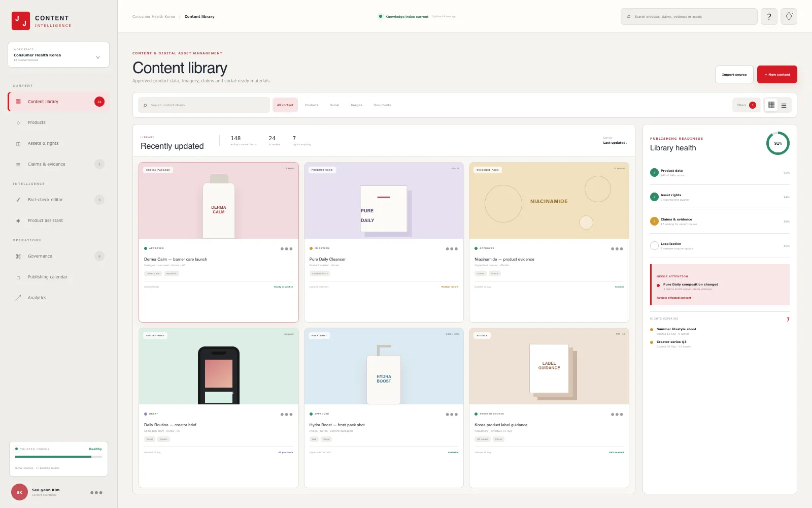Open the help question mark button
This screenshot has height=508, width=812.
[x=769, y=17]
